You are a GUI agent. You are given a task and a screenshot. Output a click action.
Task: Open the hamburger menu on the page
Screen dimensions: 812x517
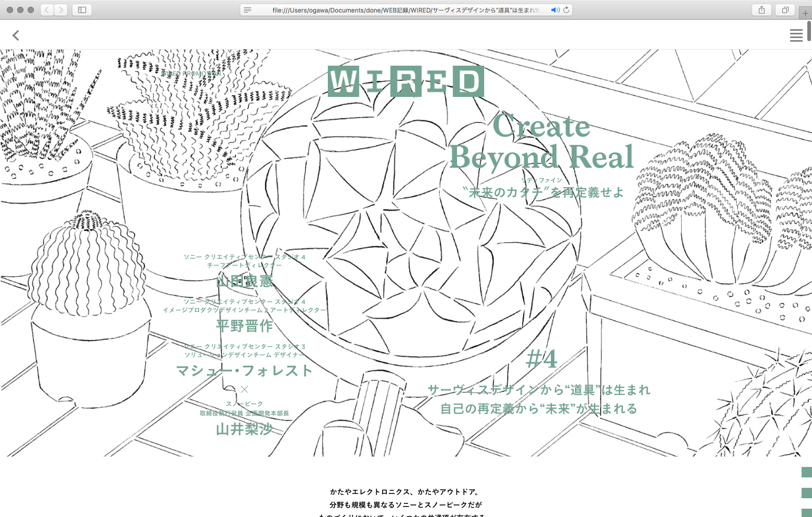click(x=796, y=35)
